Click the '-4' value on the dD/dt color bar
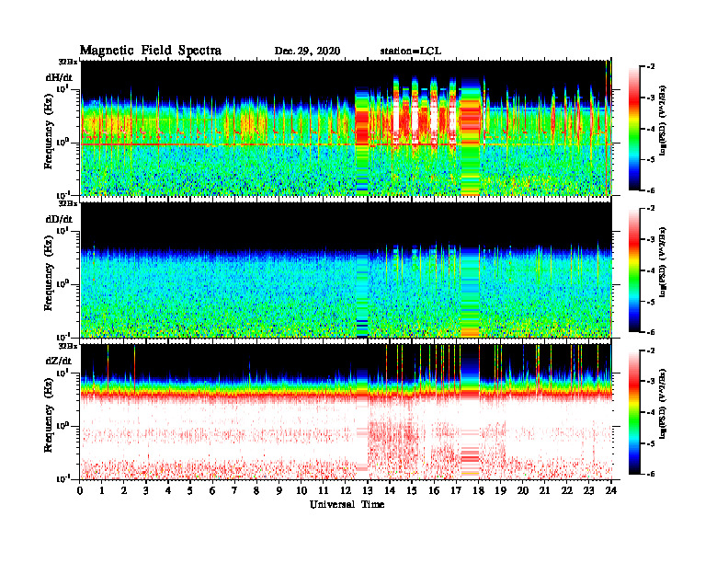This screenshot has height=563, width=728. (651, 270)
